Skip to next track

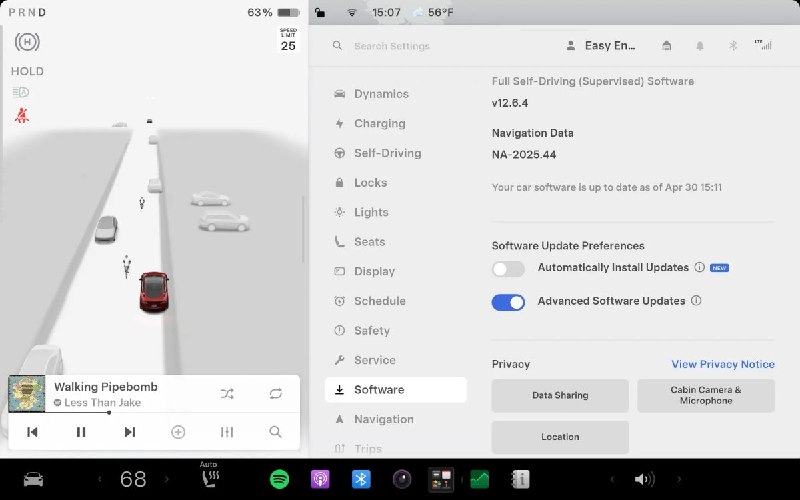pos(130,432)
